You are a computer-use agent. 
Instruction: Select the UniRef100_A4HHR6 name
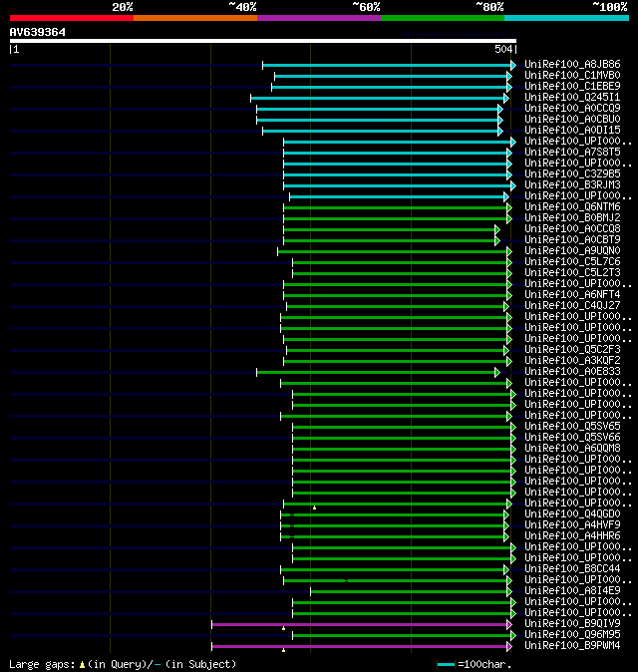(x=572, y=536)
